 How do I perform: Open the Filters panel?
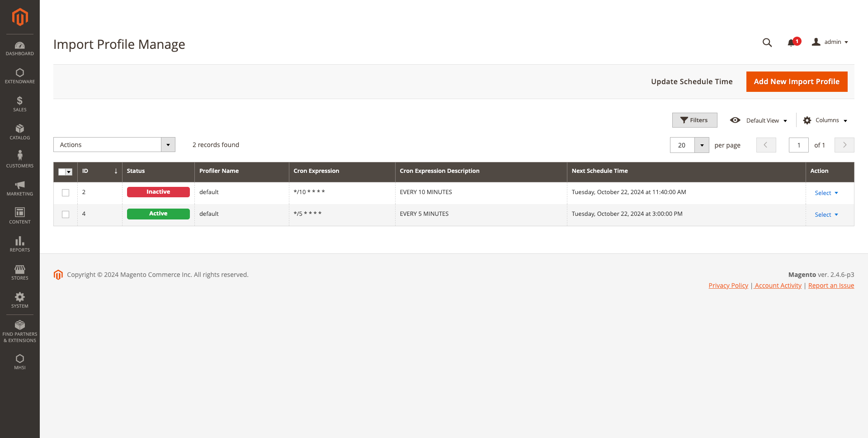click(x=694, y=120)
